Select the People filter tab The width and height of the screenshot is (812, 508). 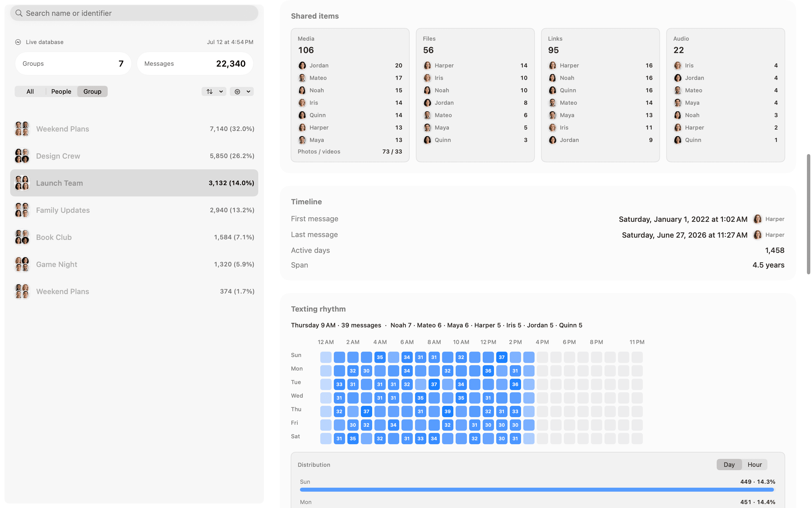[x=61, y=91]
